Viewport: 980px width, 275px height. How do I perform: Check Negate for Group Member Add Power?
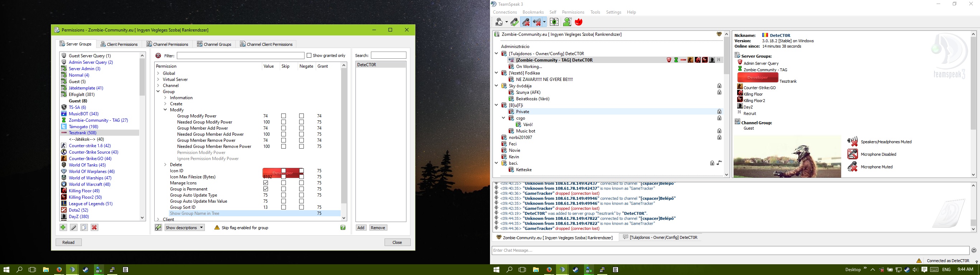tap(301, 129)
